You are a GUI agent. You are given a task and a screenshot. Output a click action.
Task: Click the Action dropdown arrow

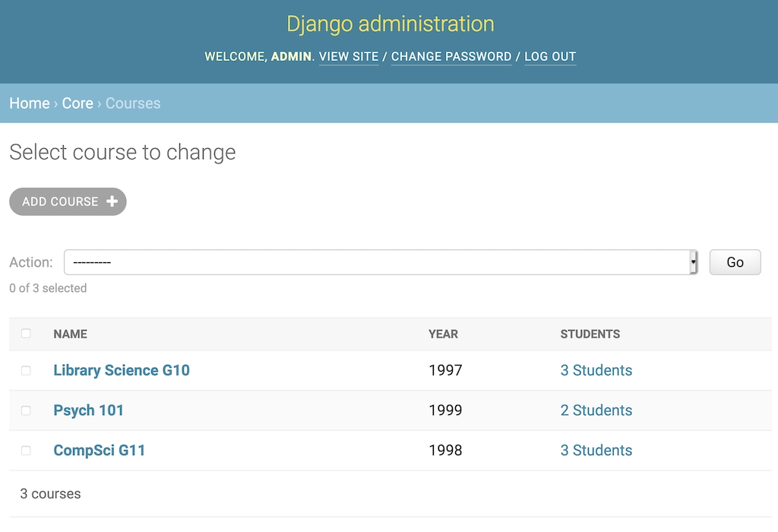coord(693,262)
